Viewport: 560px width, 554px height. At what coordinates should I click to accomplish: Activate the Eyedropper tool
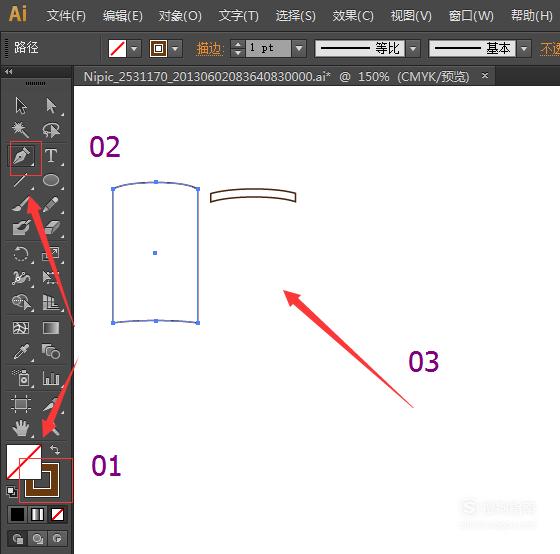click(x=21, y=352)
